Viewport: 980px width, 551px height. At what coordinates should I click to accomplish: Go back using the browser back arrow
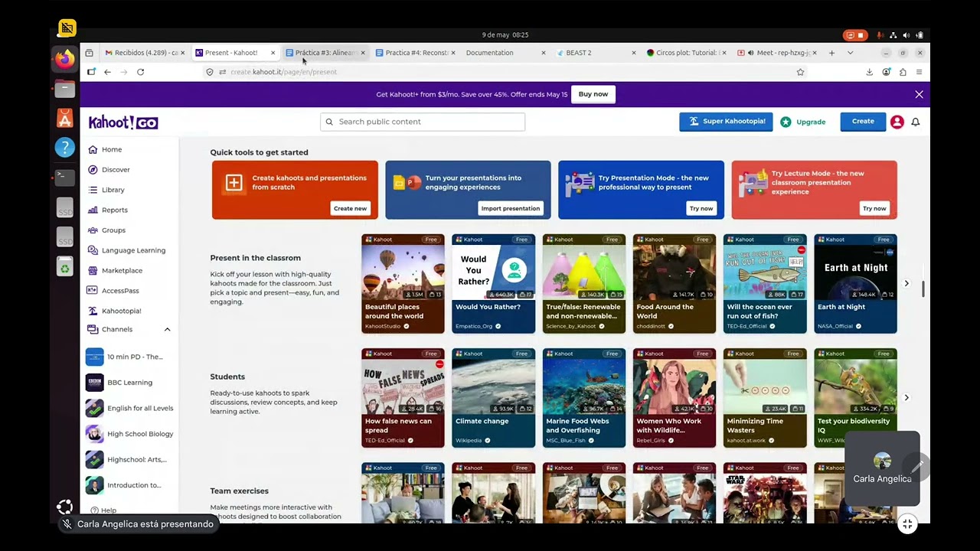point(107,72)
